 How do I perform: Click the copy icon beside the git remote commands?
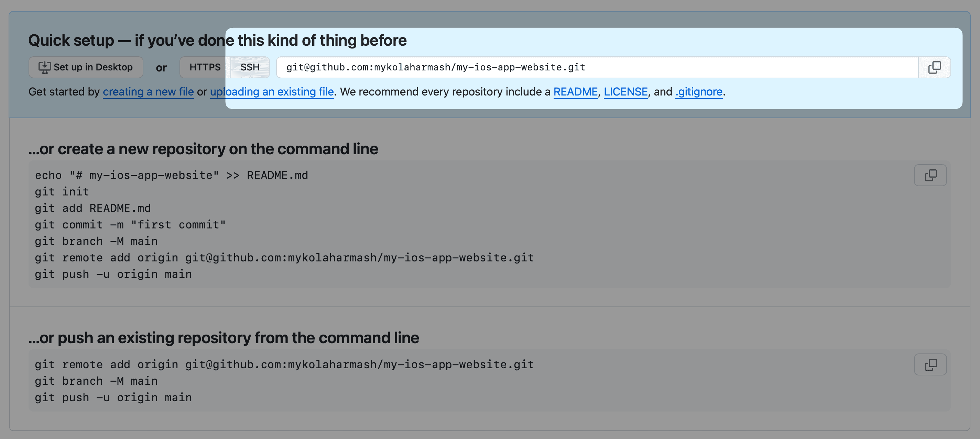[x=930, y=364]
